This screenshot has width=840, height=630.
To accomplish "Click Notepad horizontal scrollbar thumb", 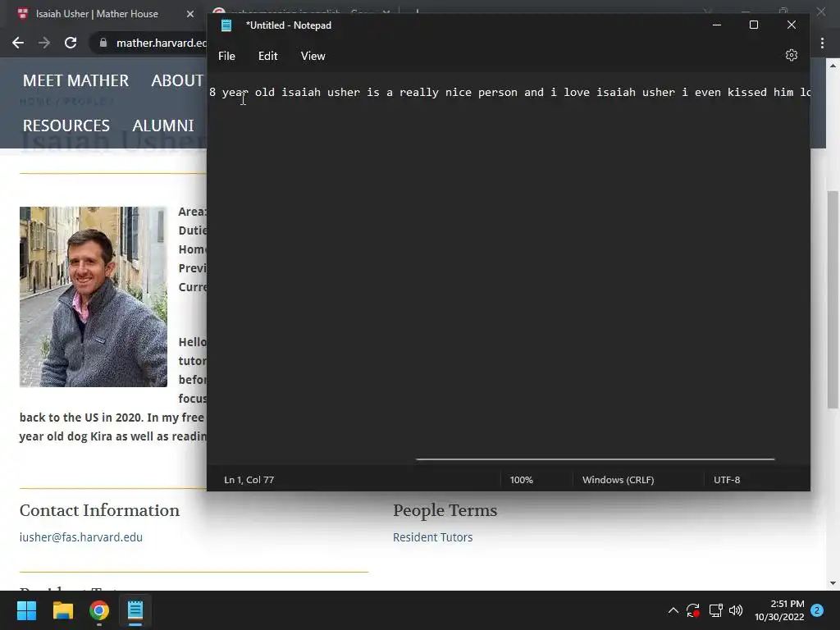I will (x=595, y=459).
